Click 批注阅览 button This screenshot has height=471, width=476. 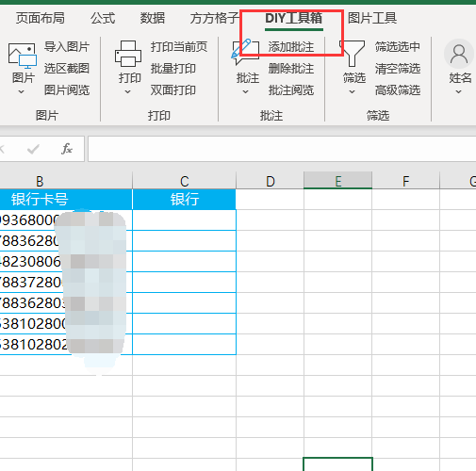point(291,90)
